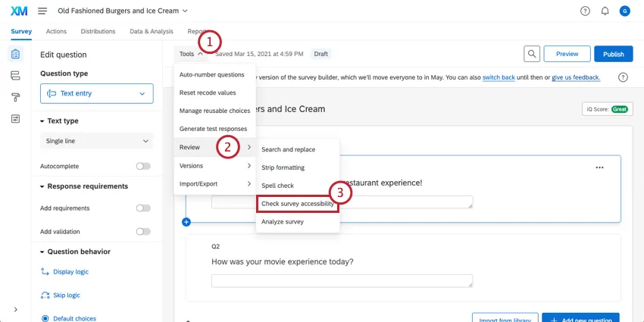Image resolution: width=644 pixels, height=322 pixels.
Task: Open survey options icon in sidebar
Action: point(15,119)
